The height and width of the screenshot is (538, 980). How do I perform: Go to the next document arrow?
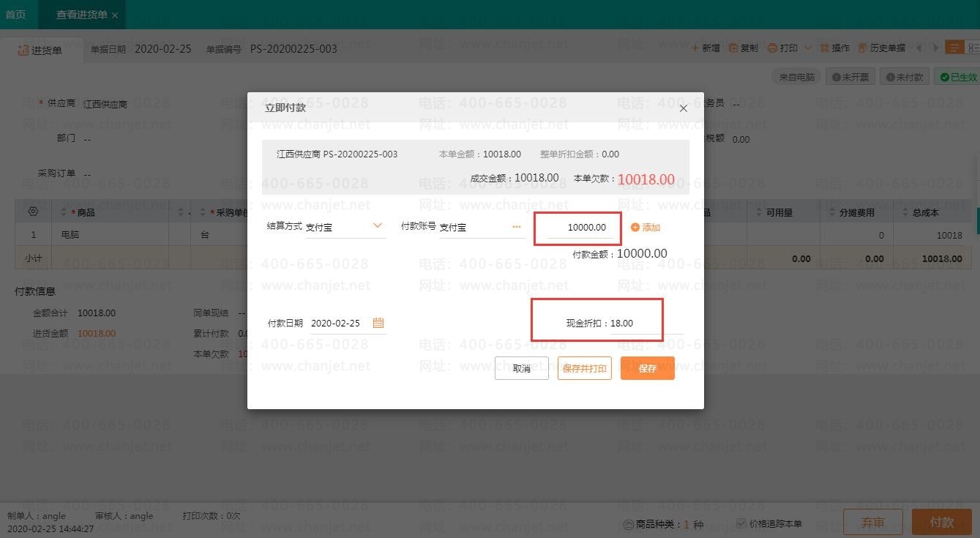(x=935, y=48)
